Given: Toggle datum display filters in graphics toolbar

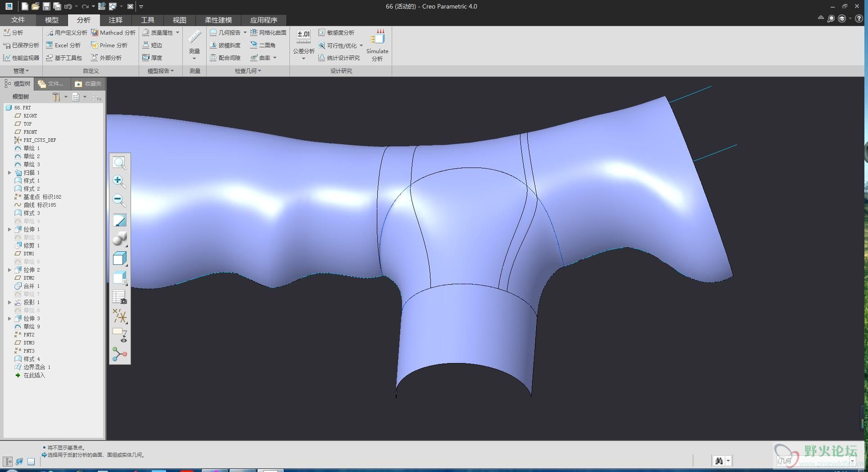Looking at the screenshot, I should coord(119,316).
